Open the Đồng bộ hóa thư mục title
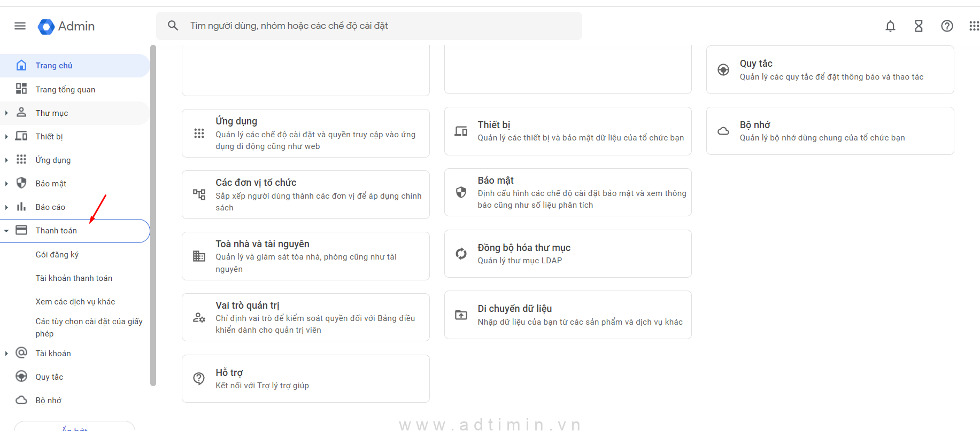The image size is (980, 431). pos(524,248)
